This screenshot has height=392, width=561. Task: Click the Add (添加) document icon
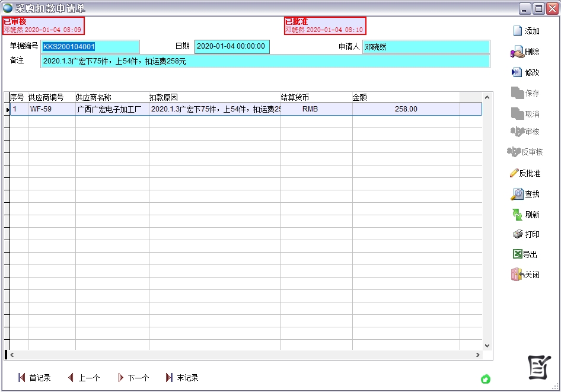(x=517, y=31)
